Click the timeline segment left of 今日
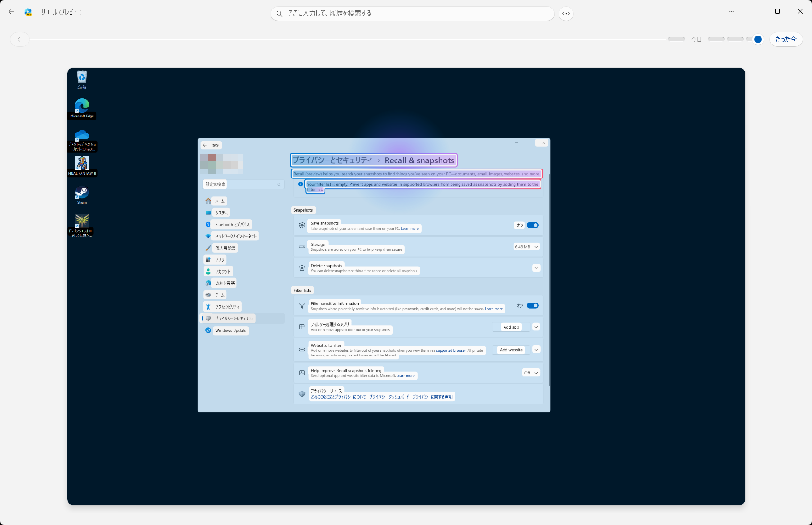Viewport: 812px width, 525px height. 677,39
